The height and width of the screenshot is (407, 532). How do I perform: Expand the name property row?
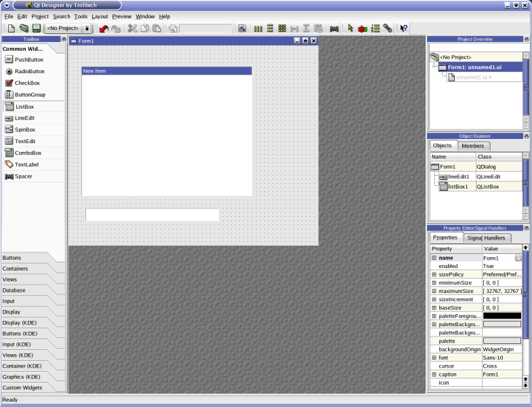[x=434, y=258]
